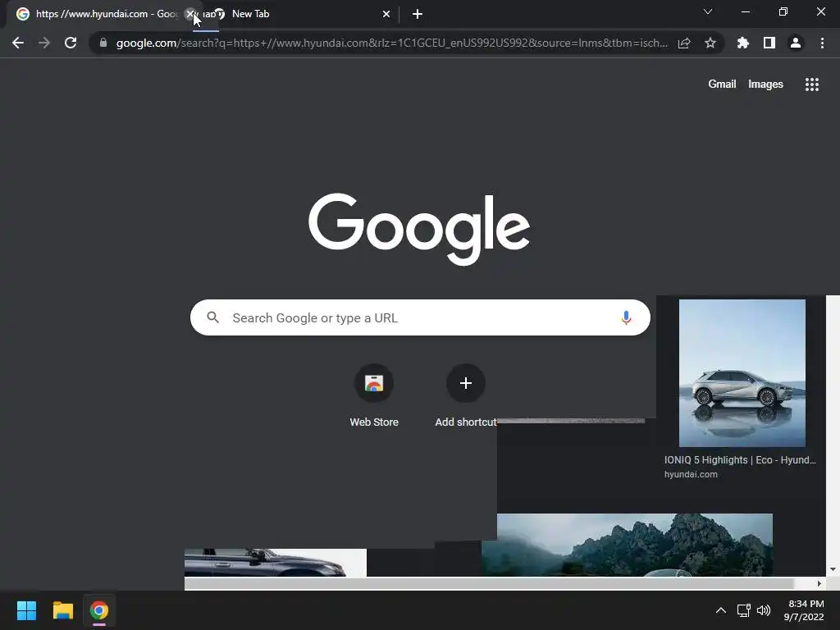
Task: Click the vertical scrollbar down arrow
Action: pyautogui.click(x=833, y=569)
